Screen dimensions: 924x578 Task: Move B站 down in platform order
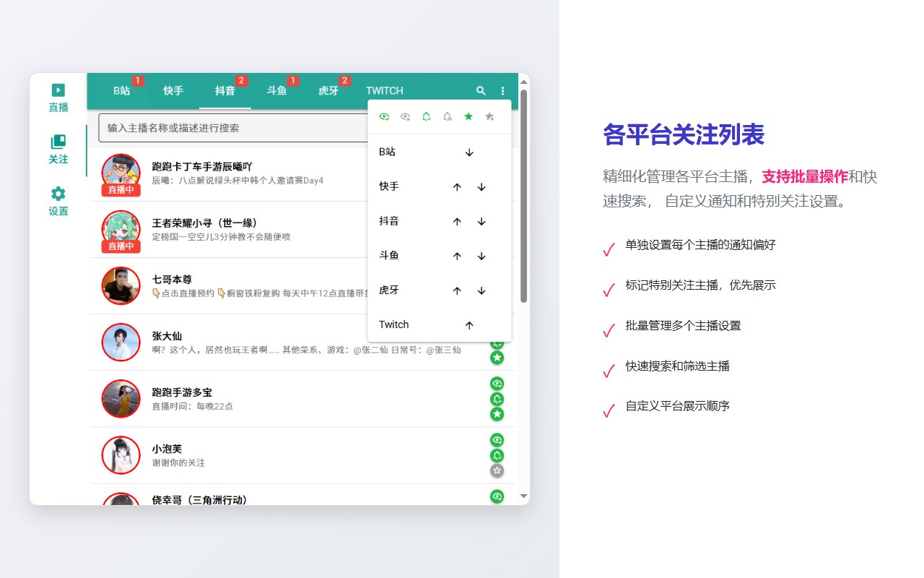click(469, 152)
